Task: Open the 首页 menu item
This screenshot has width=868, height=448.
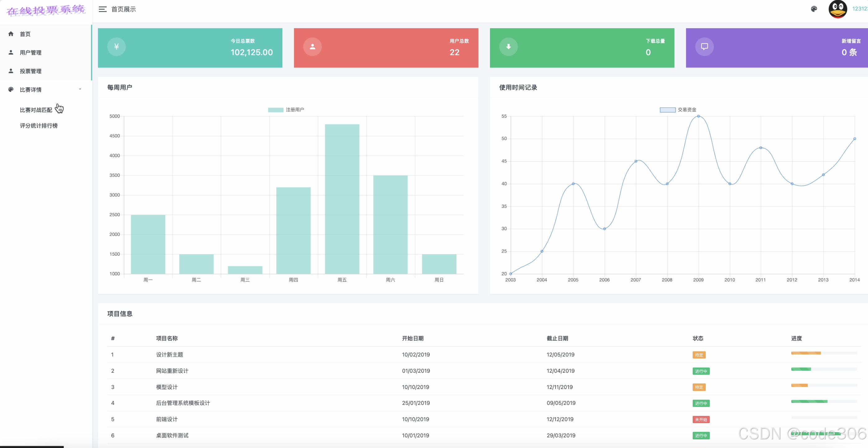Action: pyautogui.click(x=45, y=34)
